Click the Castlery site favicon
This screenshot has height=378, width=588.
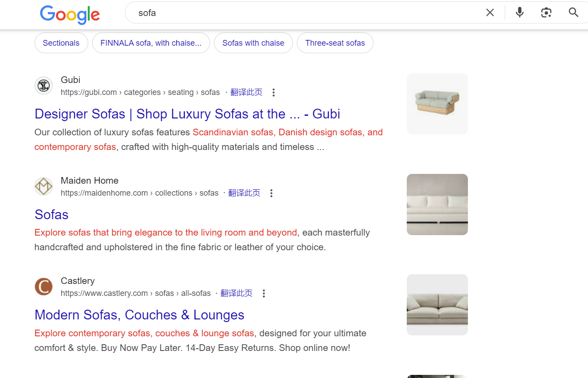(x=43, y=287)
